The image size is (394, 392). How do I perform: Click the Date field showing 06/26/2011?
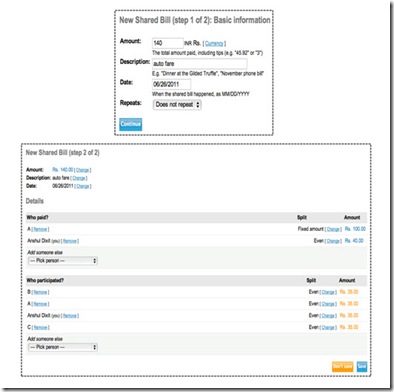pyautogui.click(x=172, y=84)
